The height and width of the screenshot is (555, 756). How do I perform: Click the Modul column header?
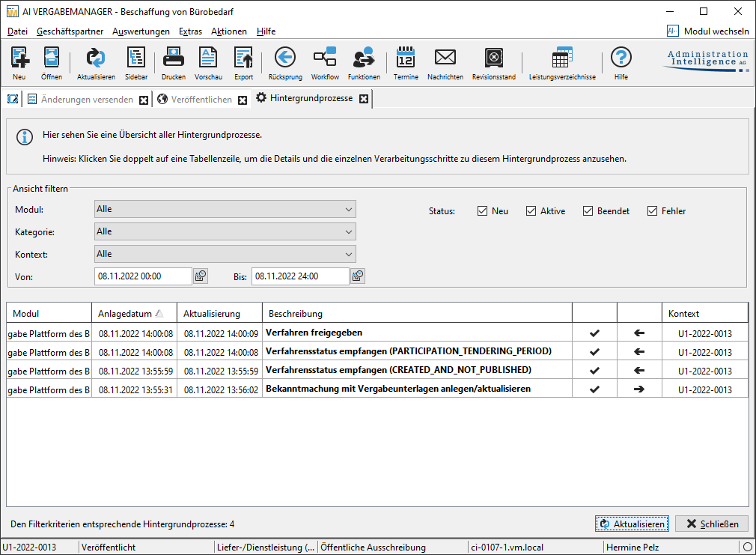pyautogui.click(x=49, y=313)
